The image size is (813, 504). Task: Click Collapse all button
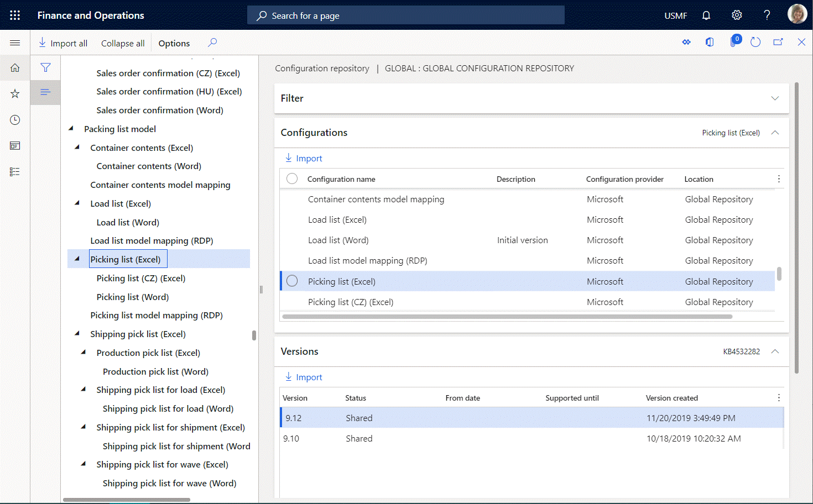pyautogui.click(x=123, y=43)
